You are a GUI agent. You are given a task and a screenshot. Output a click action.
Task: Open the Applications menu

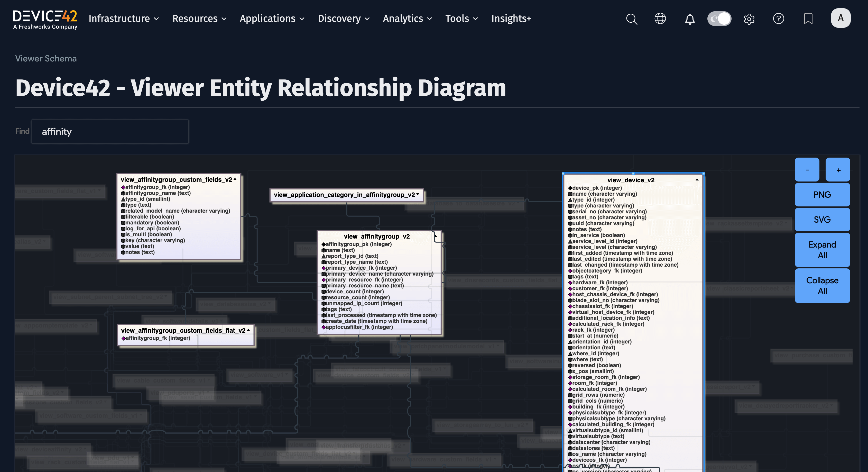(272, 19)
